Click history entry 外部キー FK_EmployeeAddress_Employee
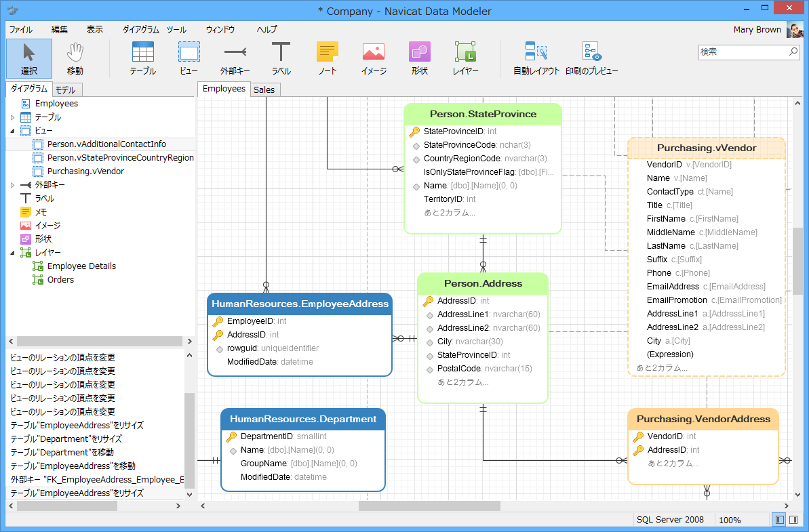 click(x=97, y=479)
